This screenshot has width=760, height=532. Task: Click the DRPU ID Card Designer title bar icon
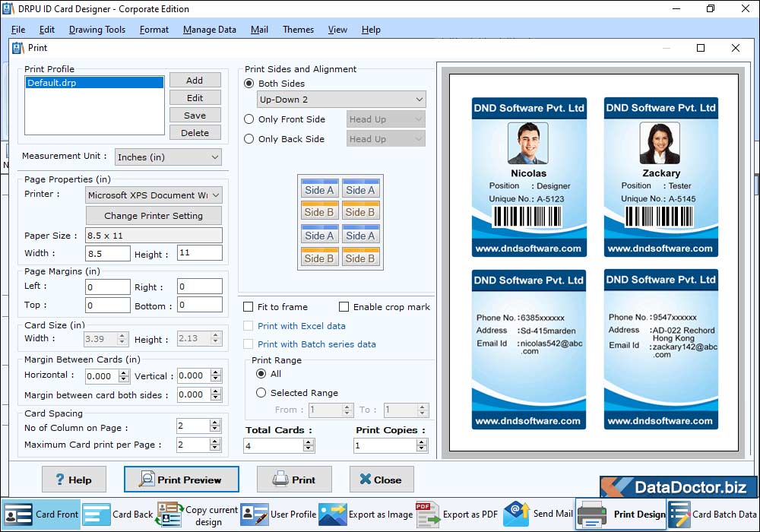[8, 8]
